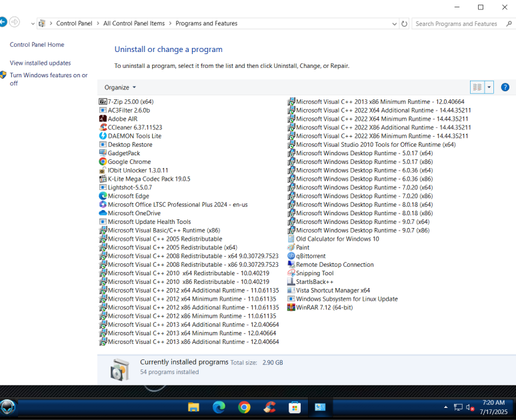Image resolution: width=516 pixels, height=420 pixels.
Task: Select Visual C++ 2005 Redistributable (x64) entry
Action: [x=168, y=247]
